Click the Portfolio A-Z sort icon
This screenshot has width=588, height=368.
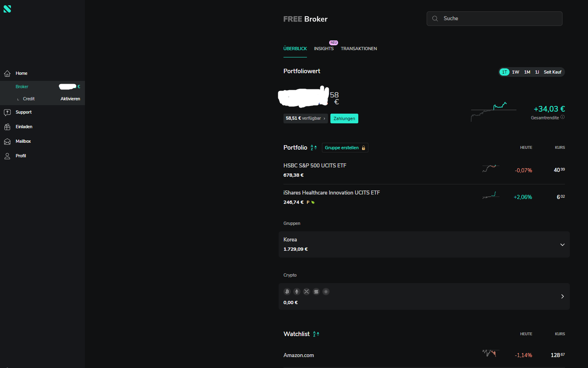click(313, 148)
